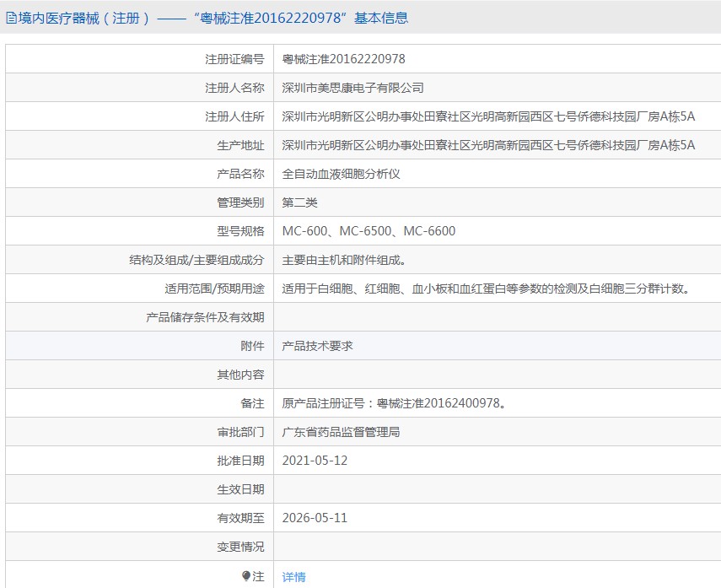721x588 pixels.
Task: Click the 附件 row label
Action: [252, 346]
